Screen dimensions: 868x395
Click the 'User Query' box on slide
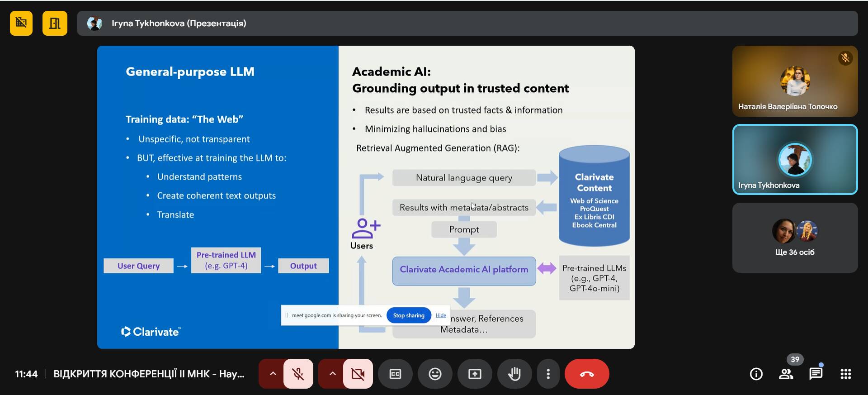point(138,266)
